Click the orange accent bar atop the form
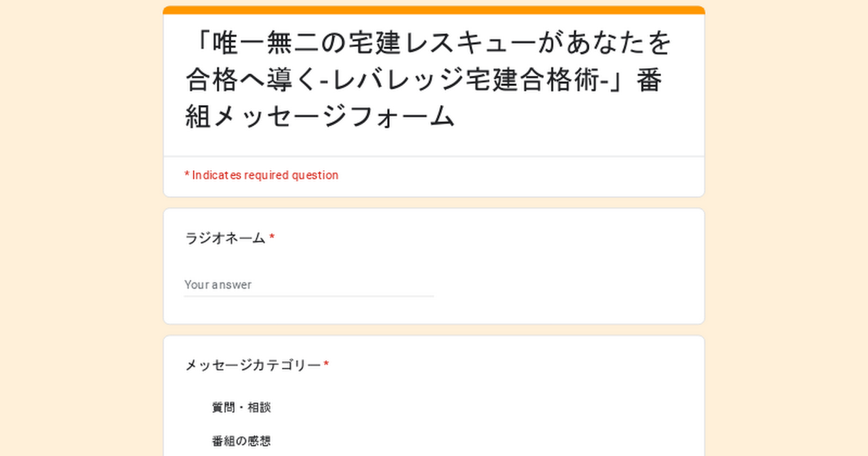This screenshot has width=868, height=456. pos(434,10)
